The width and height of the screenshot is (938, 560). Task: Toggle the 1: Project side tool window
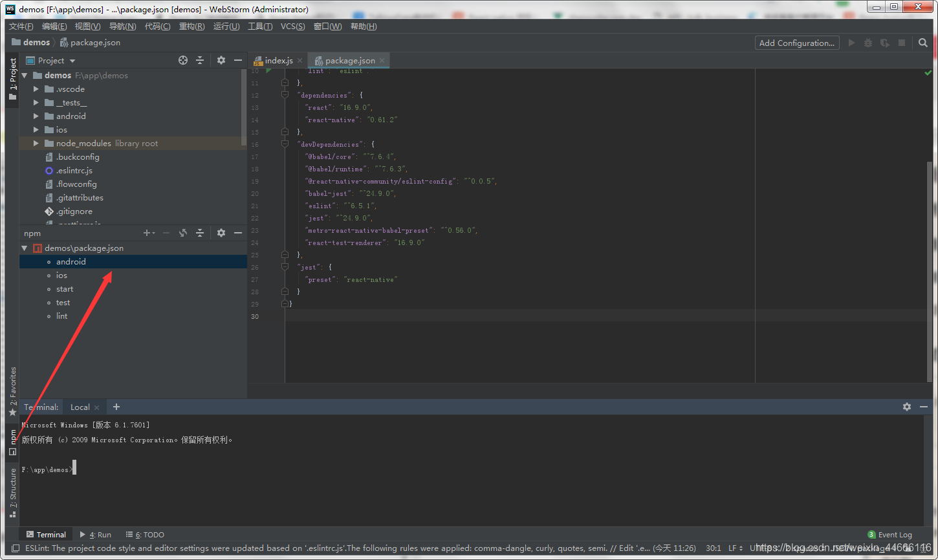click(x=12, y=80)
